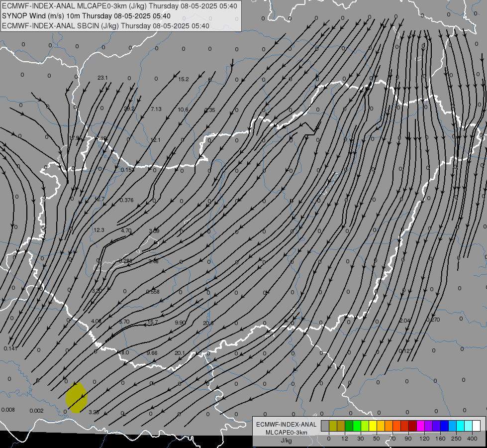Click the map value '0.558'
Screen dimensions: 487x448
click(153, 292)
